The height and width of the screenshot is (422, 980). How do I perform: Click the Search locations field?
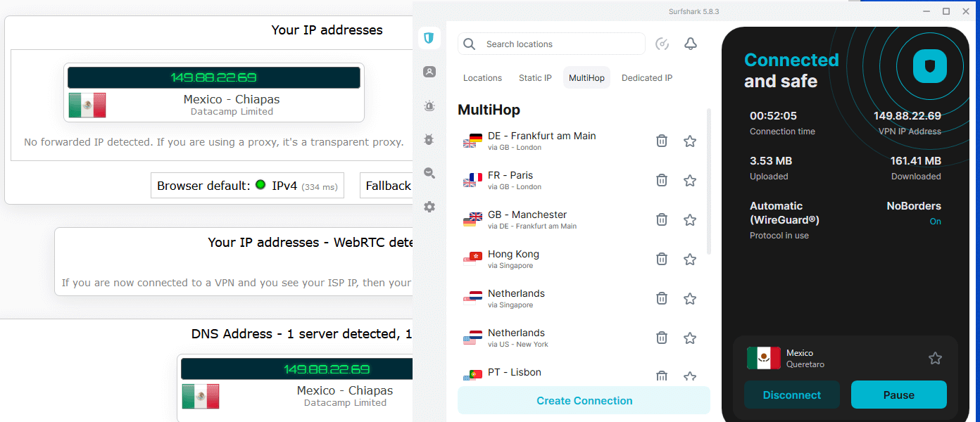551,44
